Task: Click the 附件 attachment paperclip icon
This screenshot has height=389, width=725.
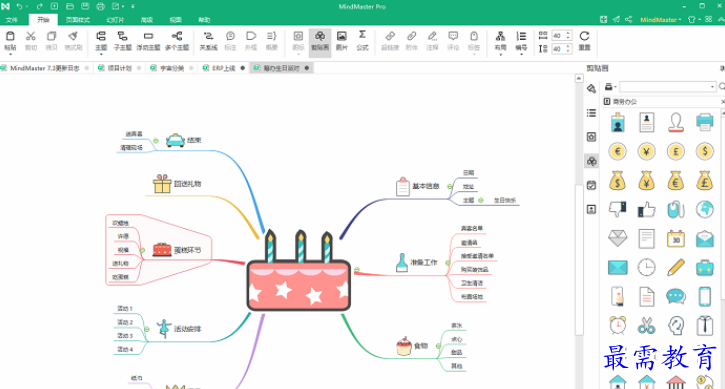Action: click(x=412, y=37)
